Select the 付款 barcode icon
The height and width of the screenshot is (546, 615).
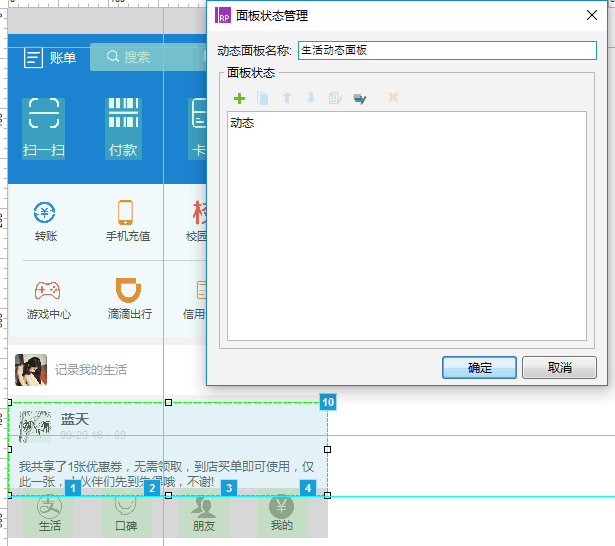click(124, 113)
